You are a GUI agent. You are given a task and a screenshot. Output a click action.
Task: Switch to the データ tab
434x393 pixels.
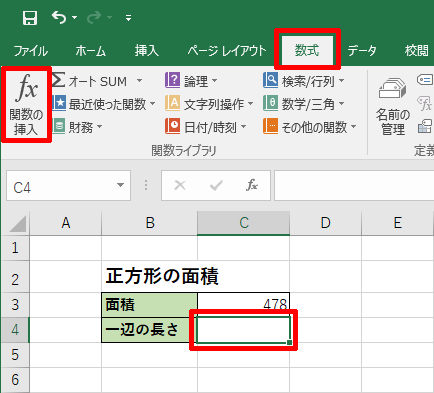(x=362, y=51)
